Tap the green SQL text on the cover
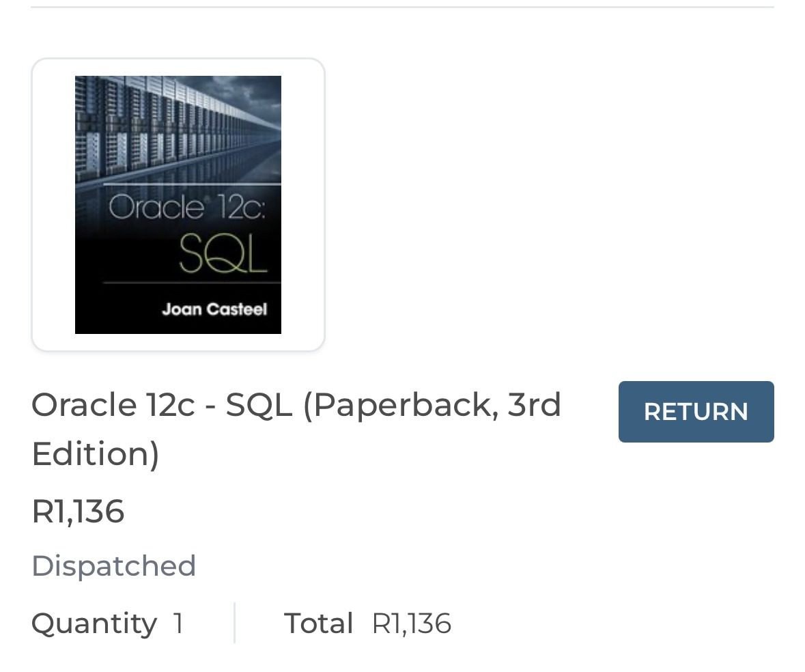This screenshot has width=805, height=672. coord(222,255)
